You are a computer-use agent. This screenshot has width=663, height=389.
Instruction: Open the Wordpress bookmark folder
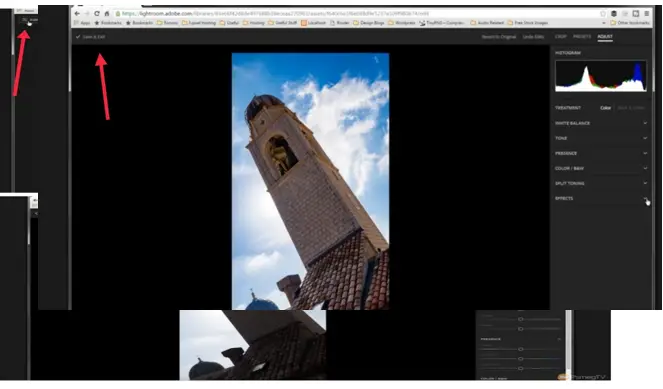coord(402,23)
